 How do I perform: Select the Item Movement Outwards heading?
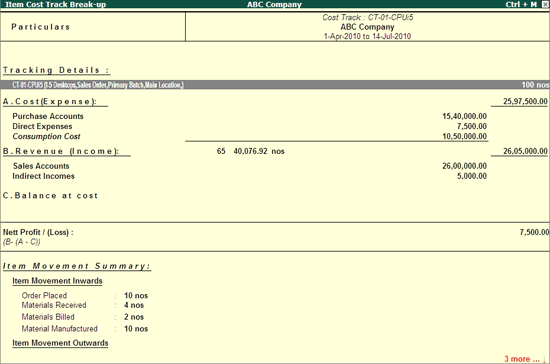point(60,343)
